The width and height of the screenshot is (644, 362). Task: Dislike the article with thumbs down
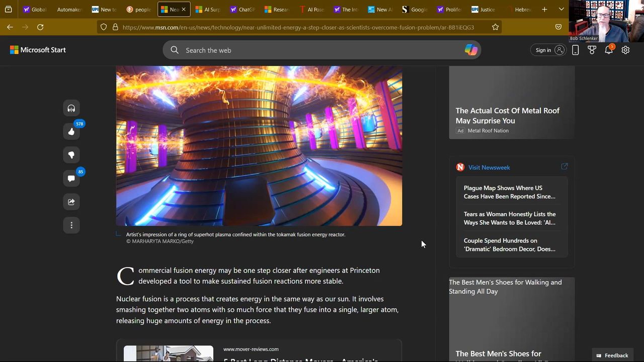tap(71, 155)
